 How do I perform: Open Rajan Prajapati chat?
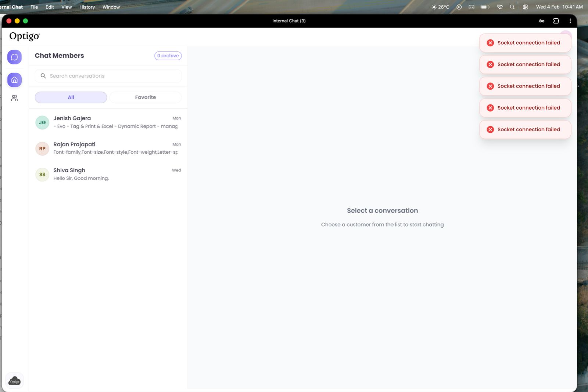click(x=108, y=148)
